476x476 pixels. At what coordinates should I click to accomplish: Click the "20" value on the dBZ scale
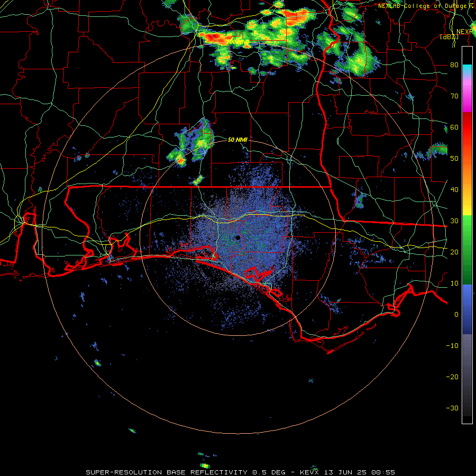click(454, 252)
